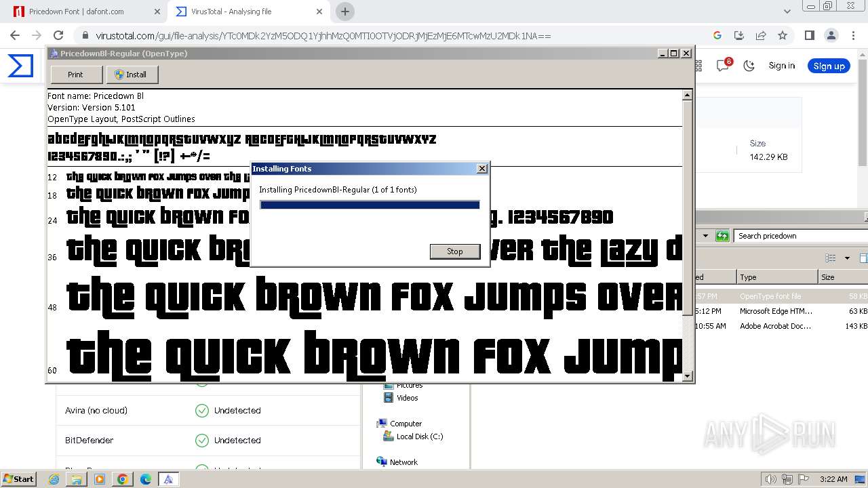Image resolution: width=868 pixels, height=488 pixels.
Task: Sort by the Size column header
Action: pos(843,277)
